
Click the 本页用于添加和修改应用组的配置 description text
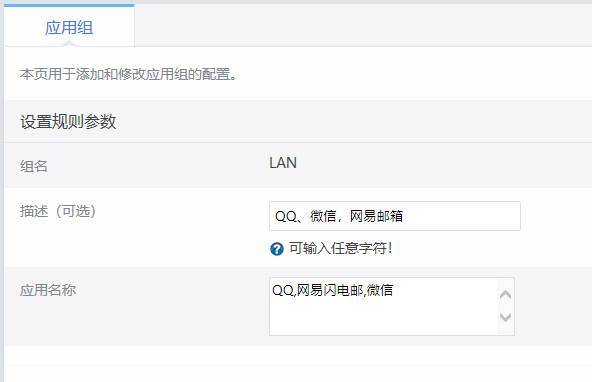tap(128, 74)
